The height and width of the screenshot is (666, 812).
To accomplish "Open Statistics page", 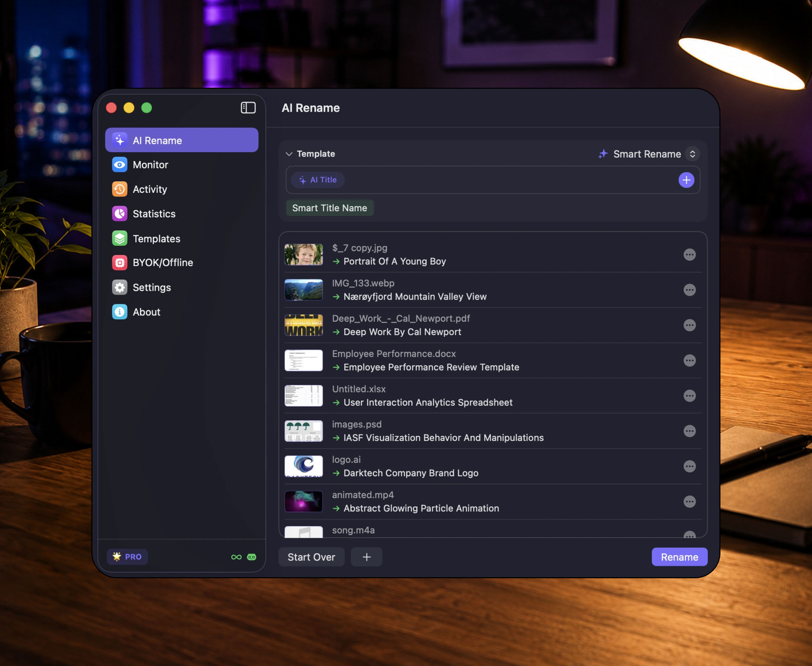I will (182, 214).
